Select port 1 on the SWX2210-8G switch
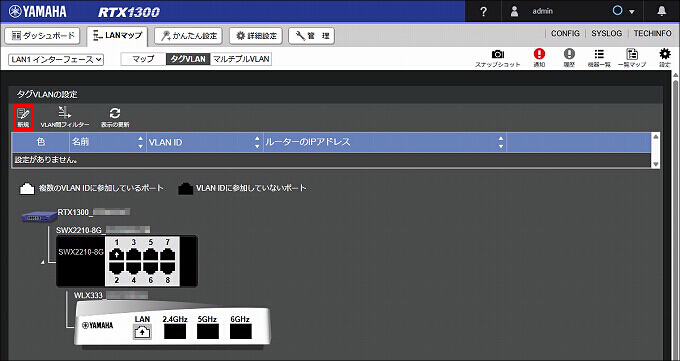The width and height of the screenshot is (680, 361). pos(117,254)
